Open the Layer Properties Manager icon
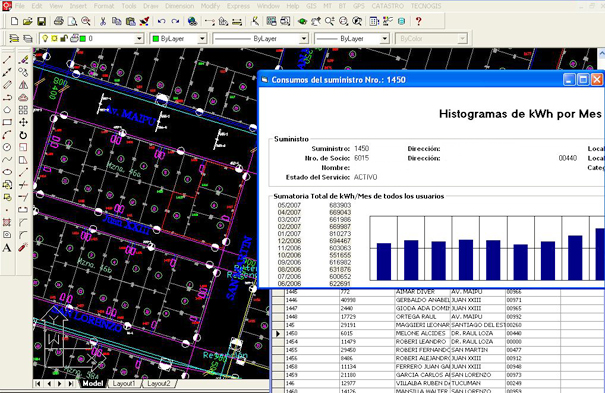The image size is (605, 393). pos(14,38)
